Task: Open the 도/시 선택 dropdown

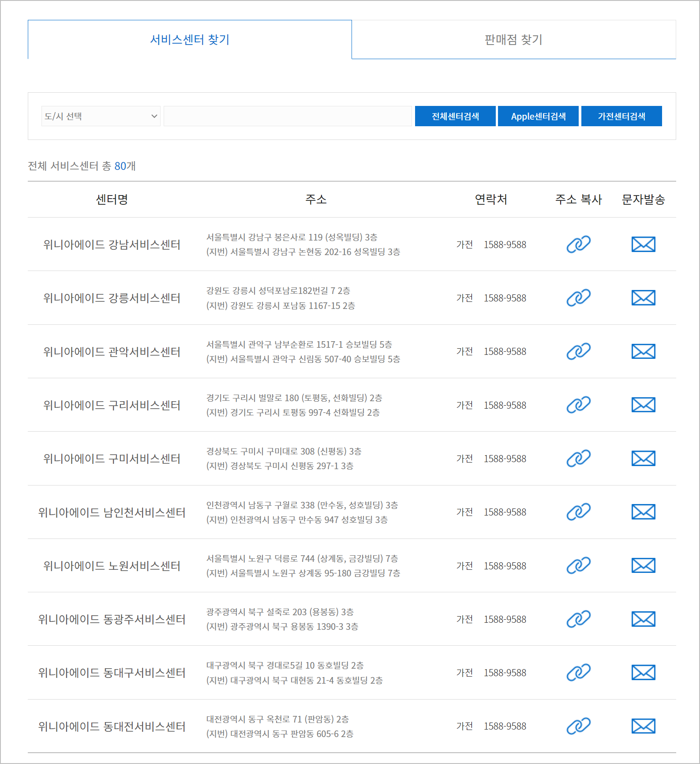Action: click(x=101, y=116)
